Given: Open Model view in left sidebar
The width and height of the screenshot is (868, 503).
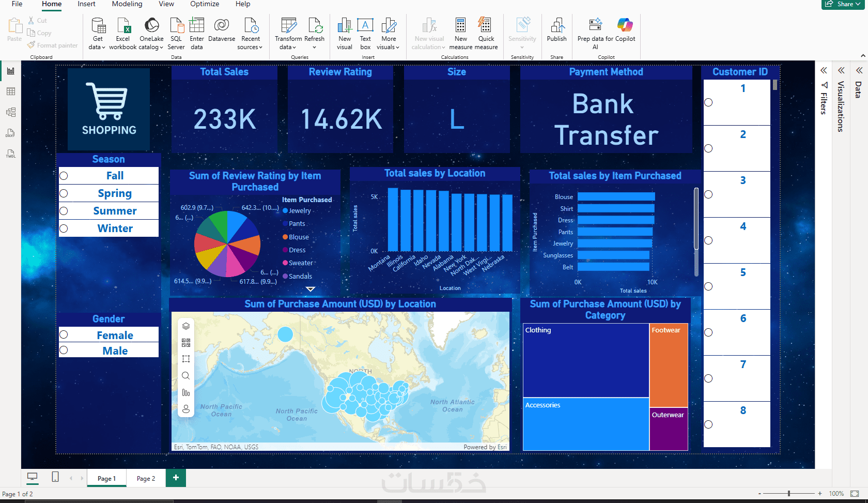Looking at the screenshot, I should (x=10, y=112).
